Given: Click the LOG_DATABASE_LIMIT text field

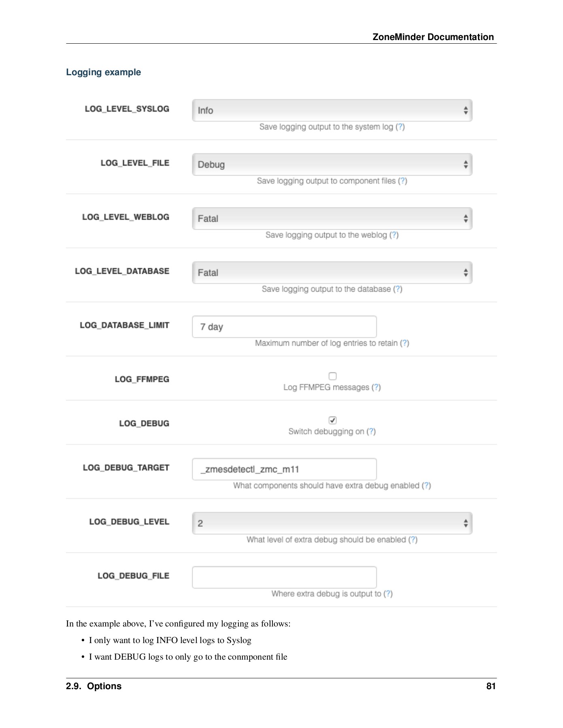Looking at the screenshot, I should (x=284, y=327).
